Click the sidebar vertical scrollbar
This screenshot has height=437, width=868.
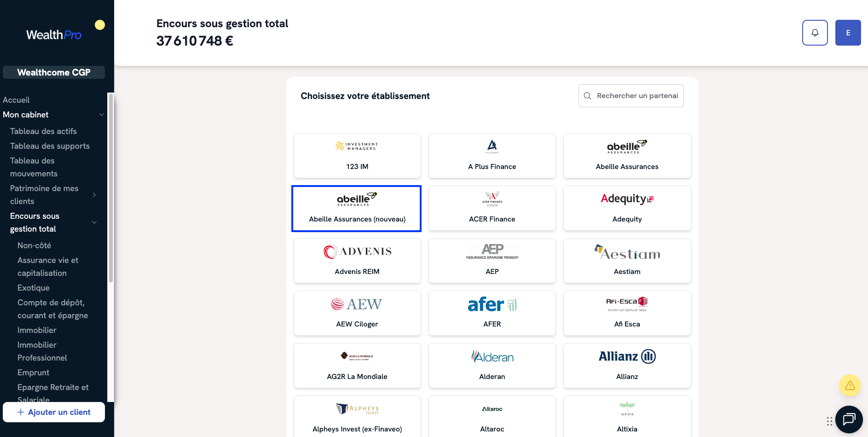110,188
